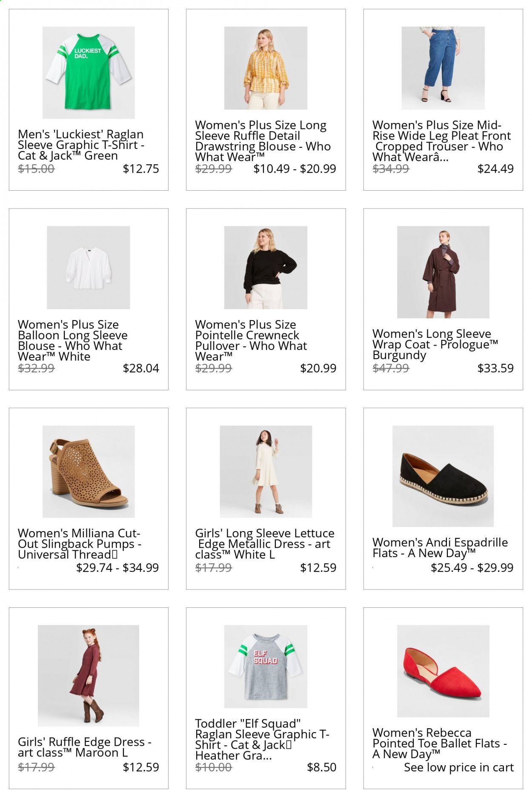
Task: Open Men's 'Luckiest' Raglan Sleeve T-Shirt title
Action: tap(81, 145)
